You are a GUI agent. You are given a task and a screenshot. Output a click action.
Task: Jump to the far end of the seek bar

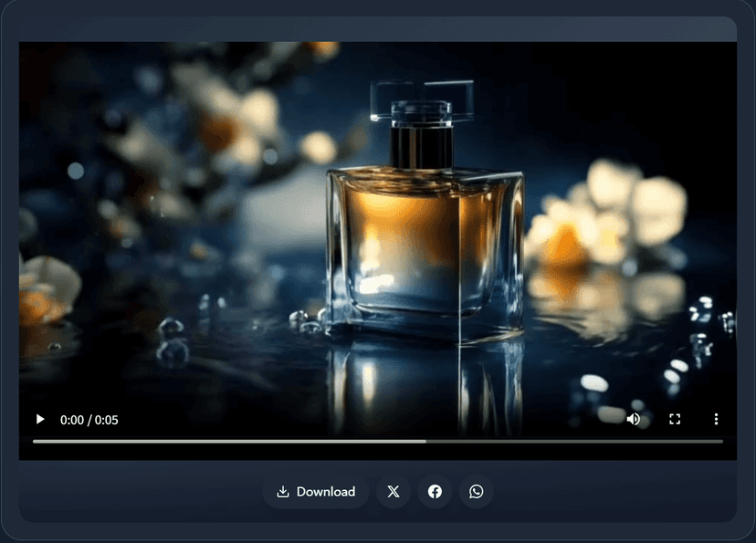click(x=721, y=441)
